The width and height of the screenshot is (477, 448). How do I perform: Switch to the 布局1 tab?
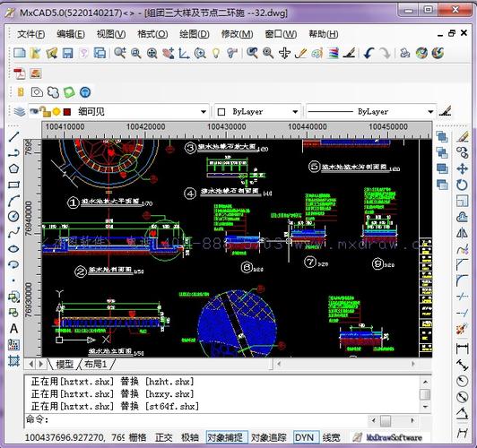[96, 364]
